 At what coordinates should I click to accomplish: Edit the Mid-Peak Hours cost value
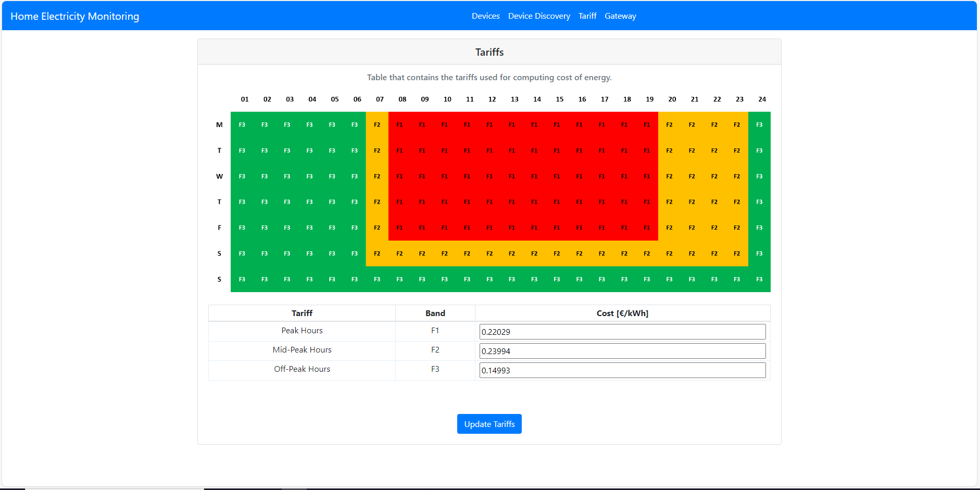(x=623, y=350)
